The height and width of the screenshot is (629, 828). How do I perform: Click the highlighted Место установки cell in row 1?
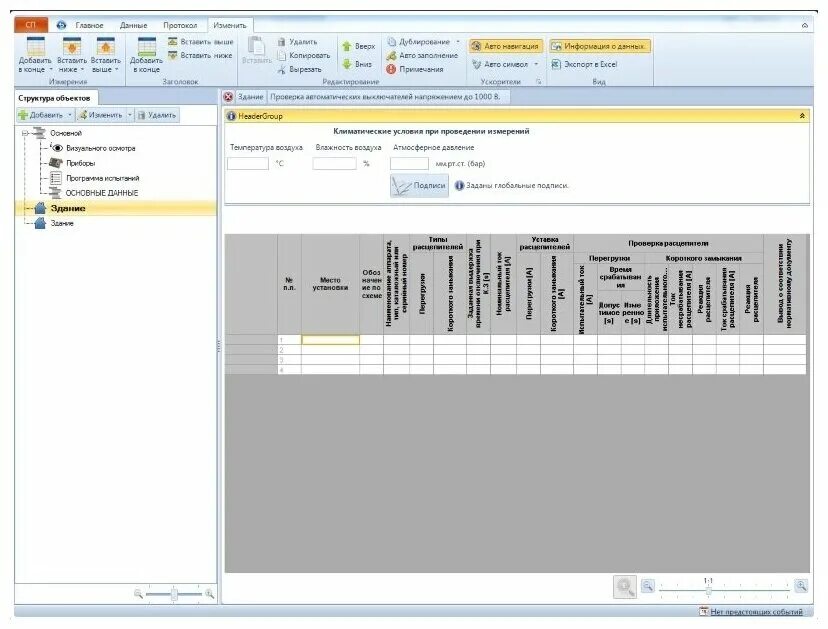(x=331, y=340)
